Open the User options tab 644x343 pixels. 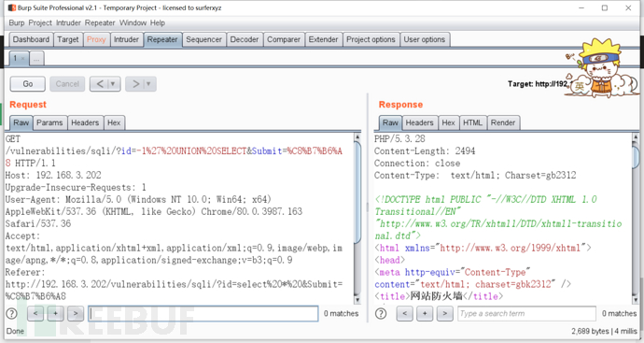tap(425, 39)
